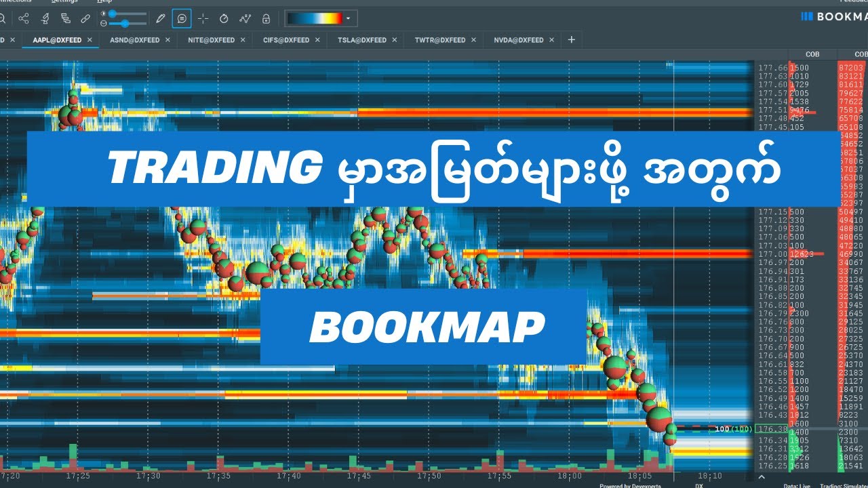The width and height of the screenshot is (868, 488).
Task: Close the NVDA@DXFEED tab
Action: (551, 40)
